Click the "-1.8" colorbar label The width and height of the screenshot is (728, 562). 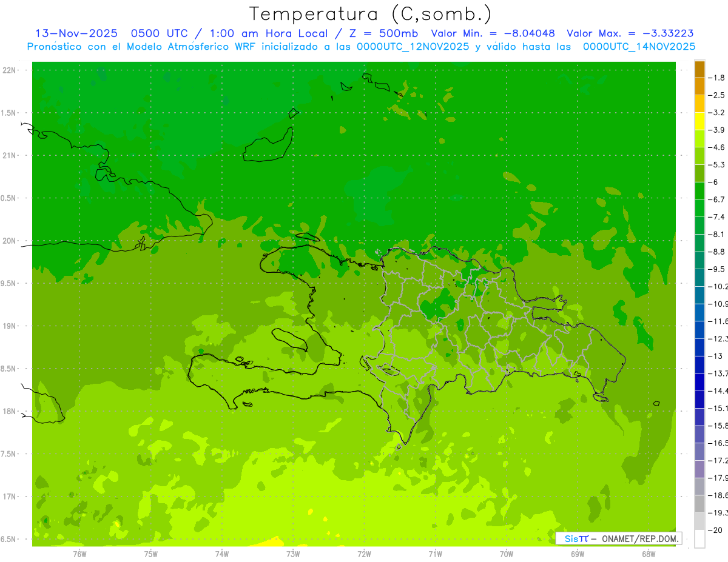point(717,78)
